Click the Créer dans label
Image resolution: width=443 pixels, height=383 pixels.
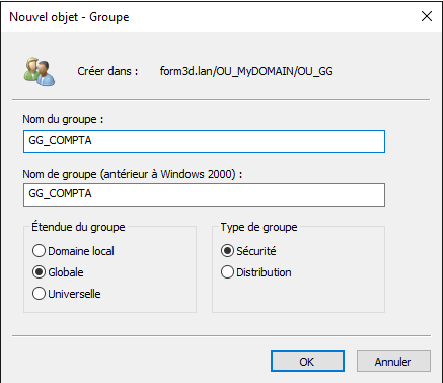pos(108,71)
